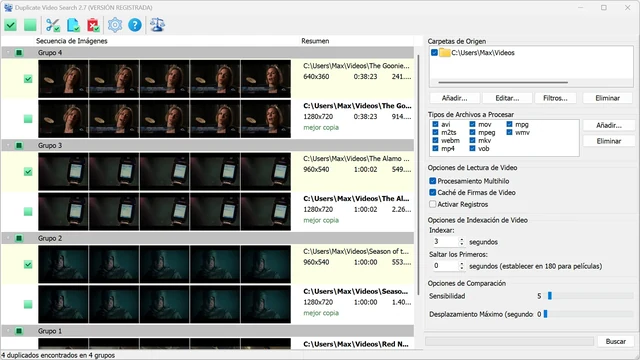Click the balance scales compare icon
Screen dimensions: 640x360
pyautogui.click(x=157, y=25)
